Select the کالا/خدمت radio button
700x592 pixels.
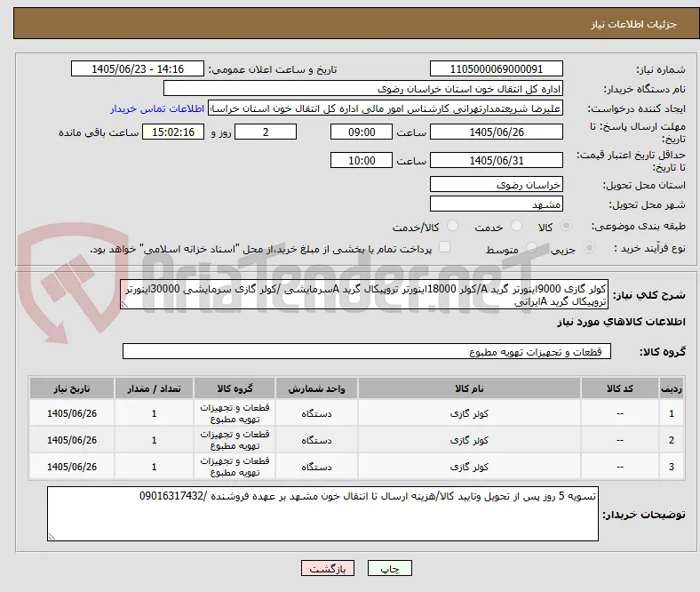(x=452, y=226)
